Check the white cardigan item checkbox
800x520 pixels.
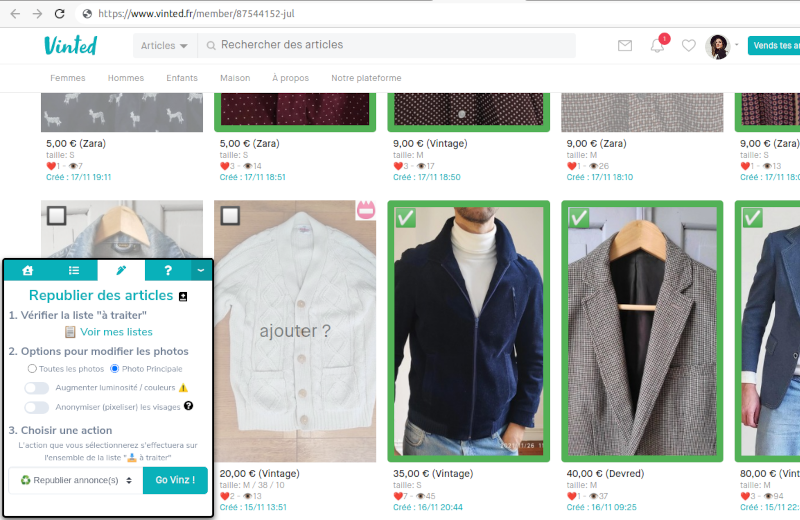tap(230, 216)
